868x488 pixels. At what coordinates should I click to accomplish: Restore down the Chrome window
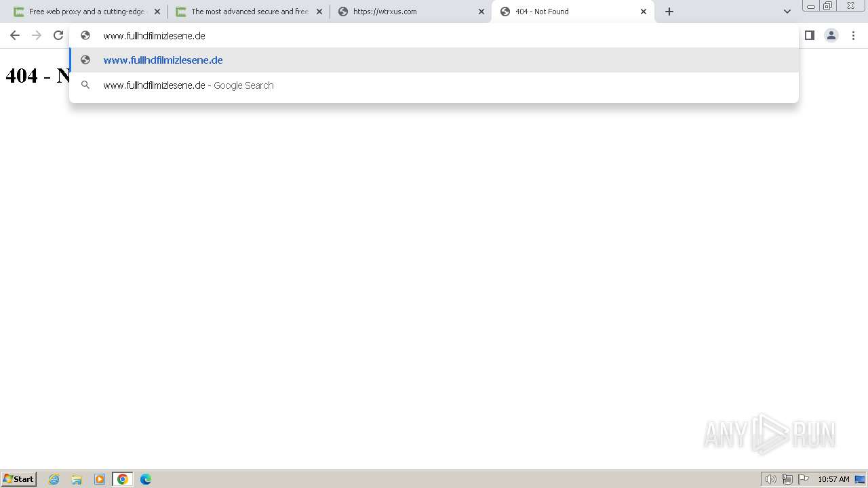[827, 5]
